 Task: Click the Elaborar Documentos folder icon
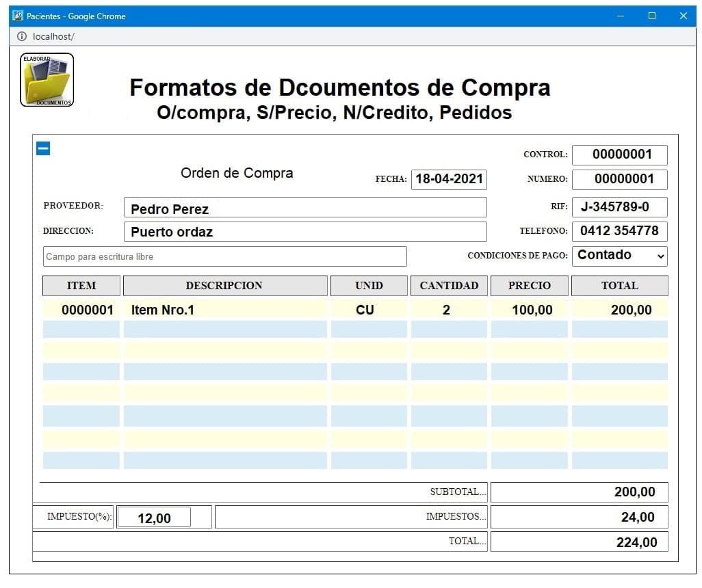coord(47,79)
